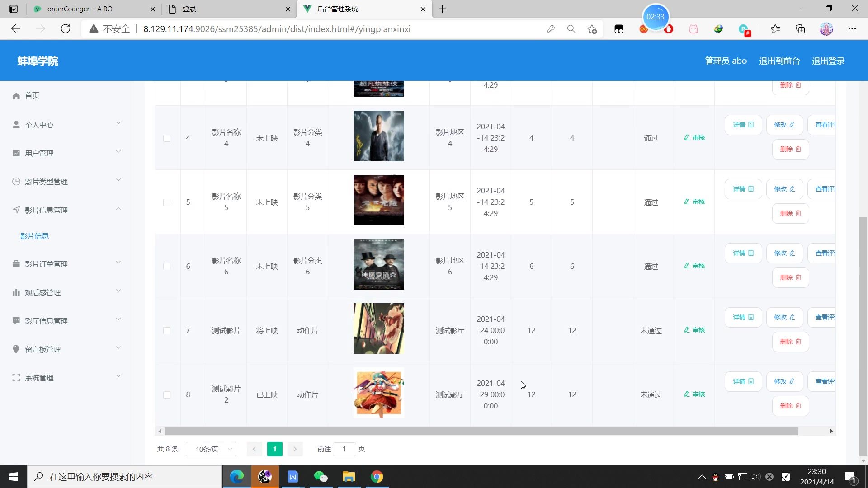Screen dimensions: 868x488
Task: Click the browser refresh icon
Action: click(x=66, y=29)
